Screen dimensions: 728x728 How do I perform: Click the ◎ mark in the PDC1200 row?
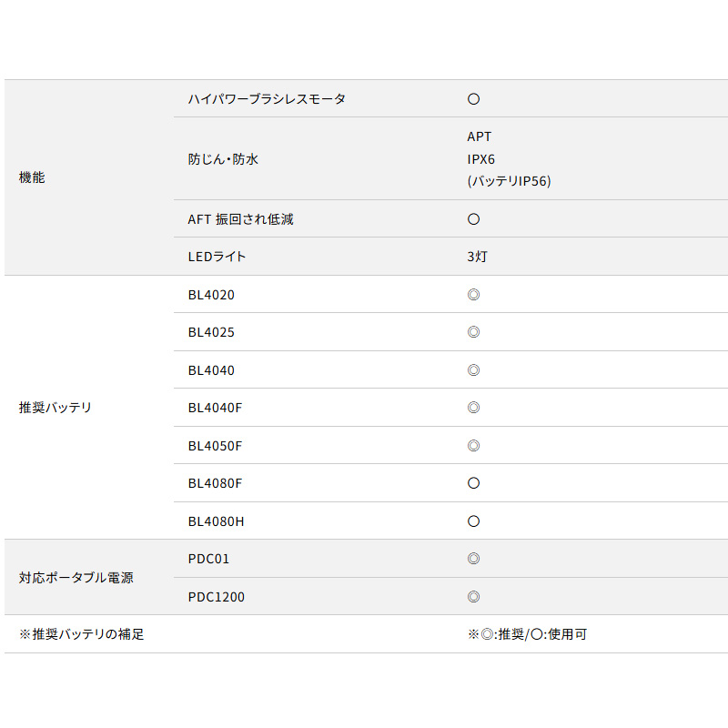[x=473, y=597]
